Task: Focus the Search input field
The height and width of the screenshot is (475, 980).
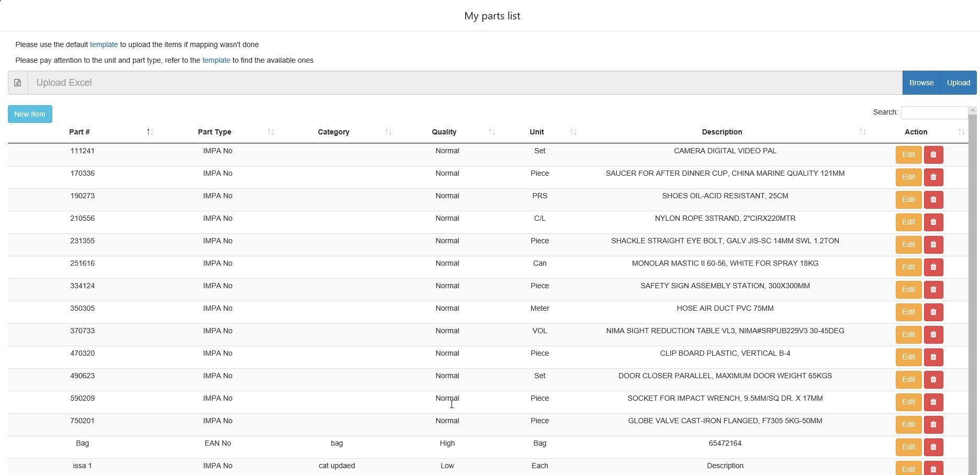Action: point(934,112)
